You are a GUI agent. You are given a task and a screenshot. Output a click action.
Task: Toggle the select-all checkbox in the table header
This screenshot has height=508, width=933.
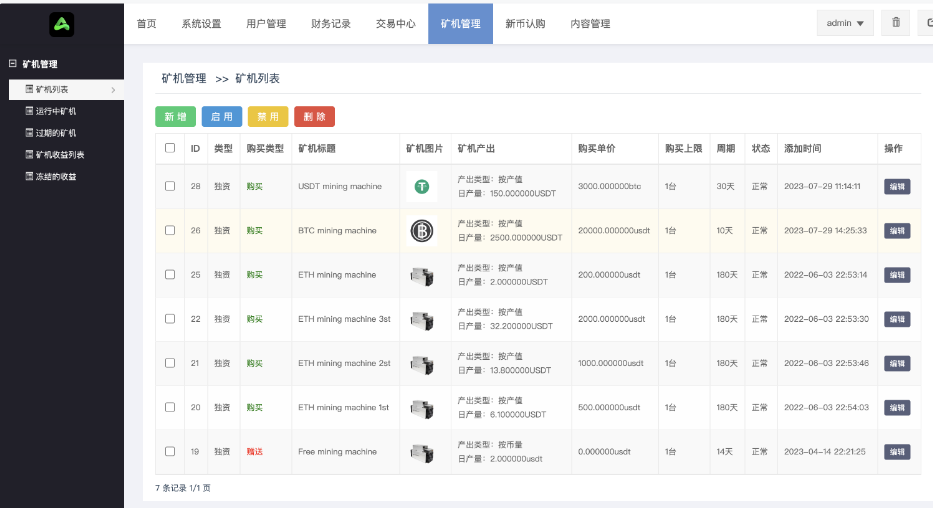170,148
